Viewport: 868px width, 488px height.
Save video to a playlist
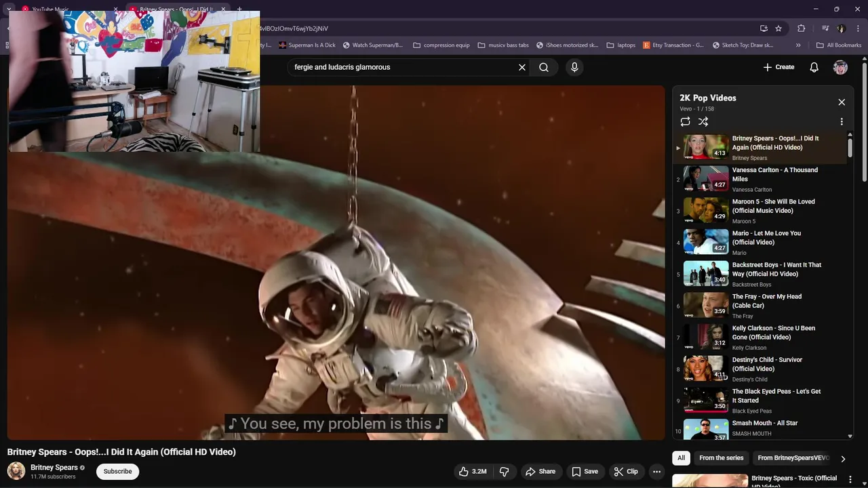(x=585, y=471)
